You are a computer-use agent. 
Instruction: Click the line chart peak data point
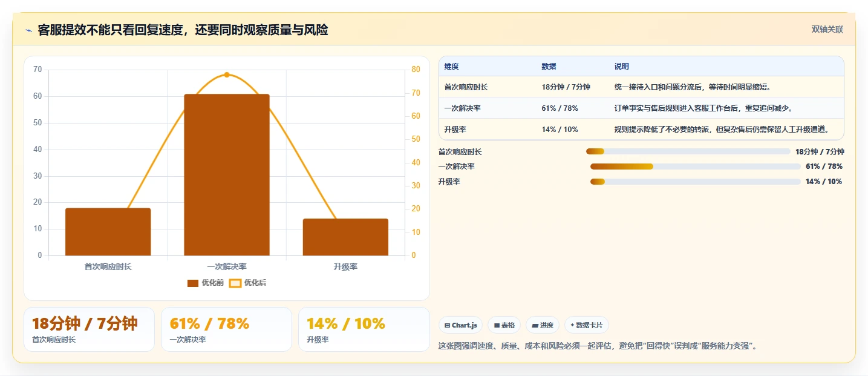tap(227, 74)
